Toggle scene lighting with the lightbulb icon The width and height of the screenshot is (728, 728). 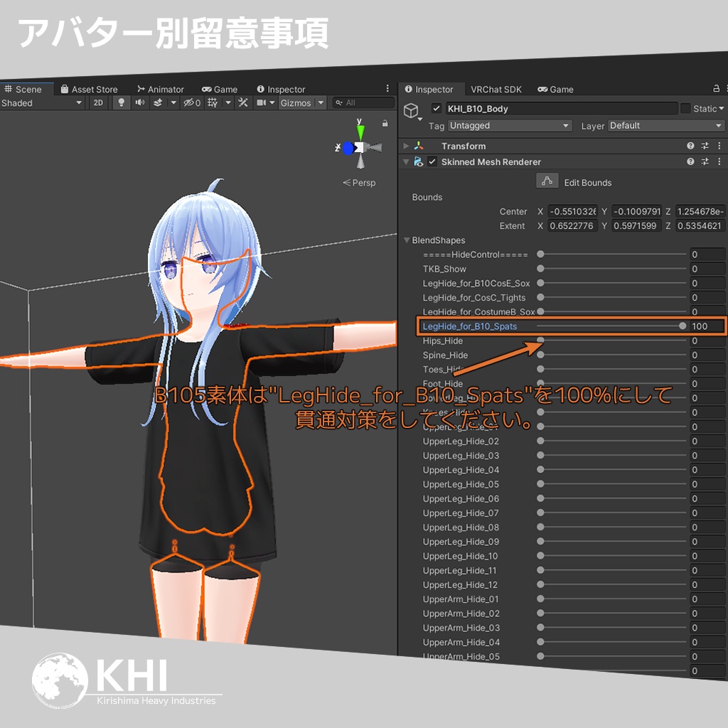(x=122, y=103)
